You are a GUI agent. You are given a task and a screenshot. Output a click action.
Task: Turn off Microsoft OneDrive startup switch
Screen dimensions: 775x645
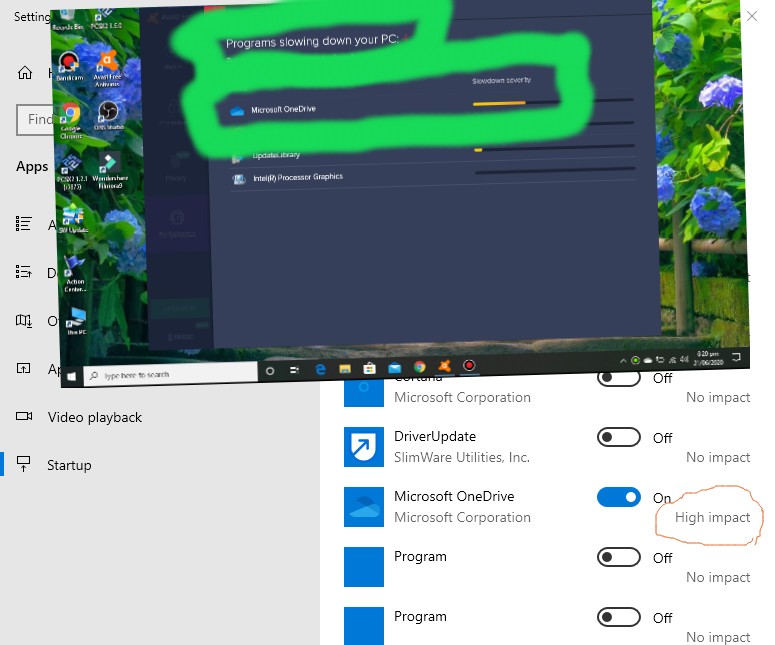618,497
